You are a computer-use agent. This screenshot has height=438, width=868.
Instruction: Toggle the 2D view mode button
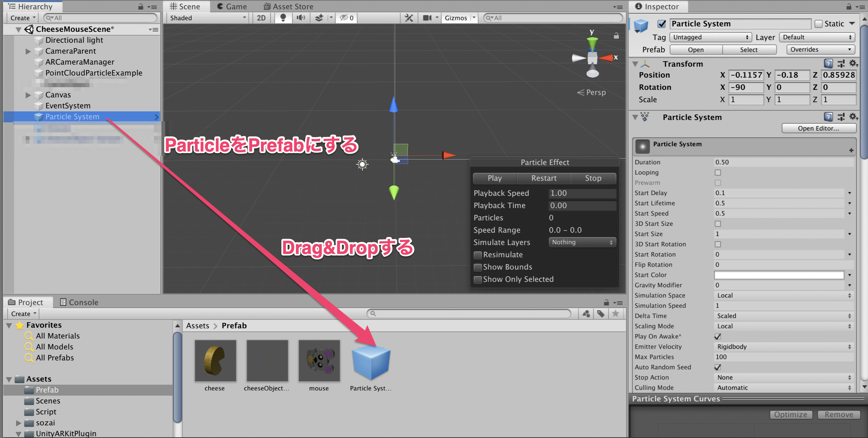point(261,18)
